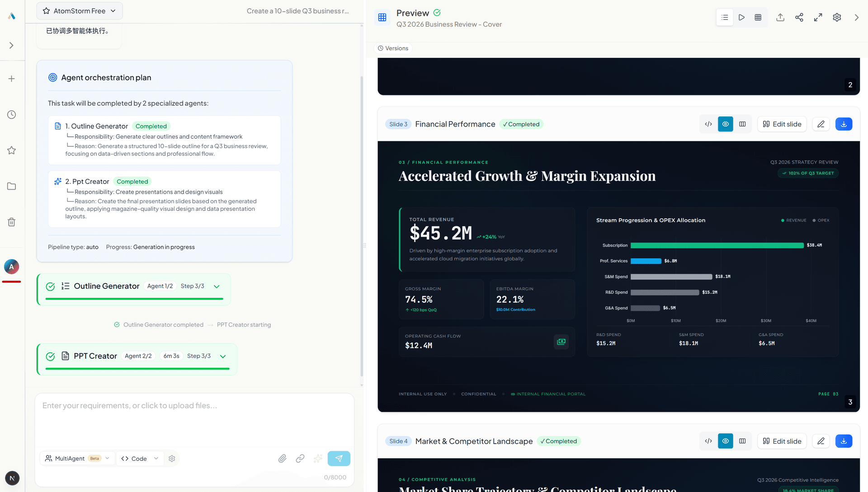Open preview settings gear
868x492 pixels.
click(837, 17)
